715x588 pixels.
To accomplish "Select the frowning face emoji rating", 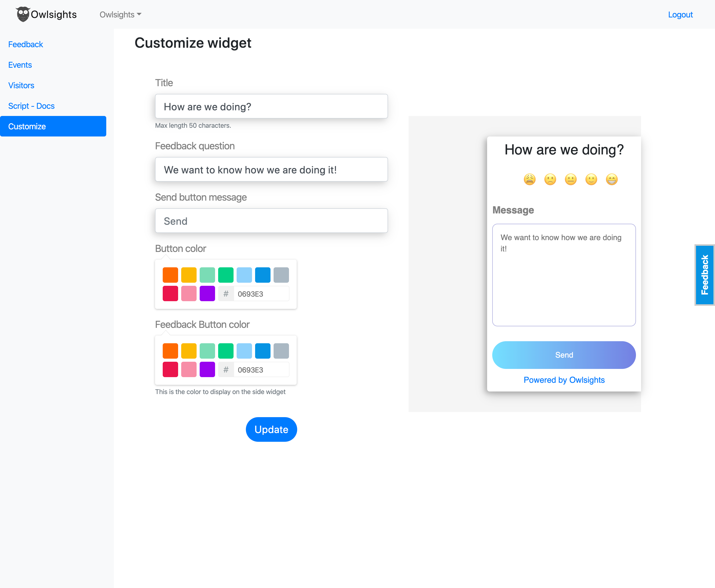I will tap(550, 179).
